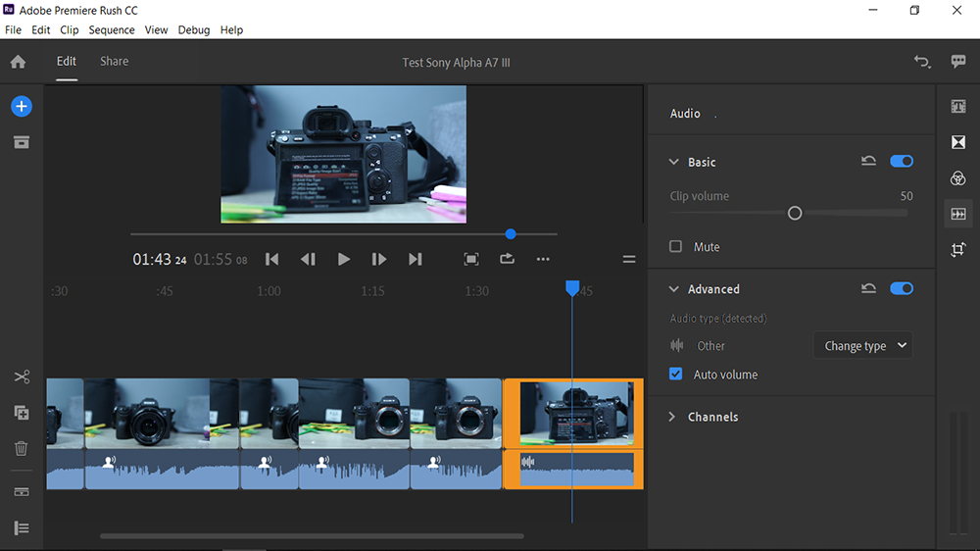Toggle the Basic audio switch
This screenshot has width=980, height=551.
click(902, 162)
